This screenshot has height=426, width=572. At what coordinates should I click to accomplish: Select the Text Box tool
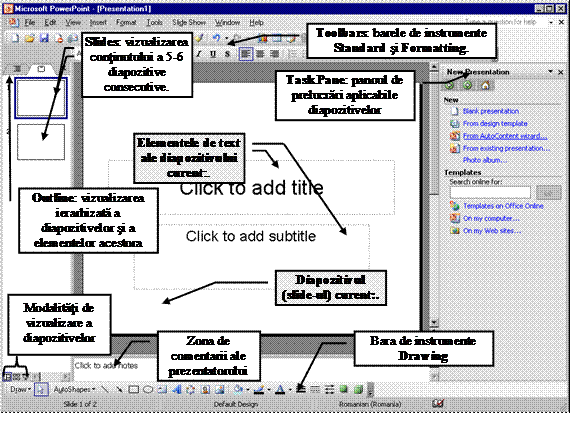(x=162, y=390)
